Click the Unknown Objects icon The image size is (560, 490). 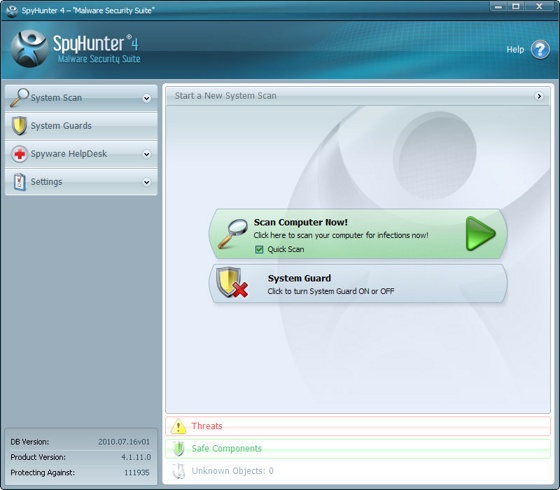click(178, 471)
